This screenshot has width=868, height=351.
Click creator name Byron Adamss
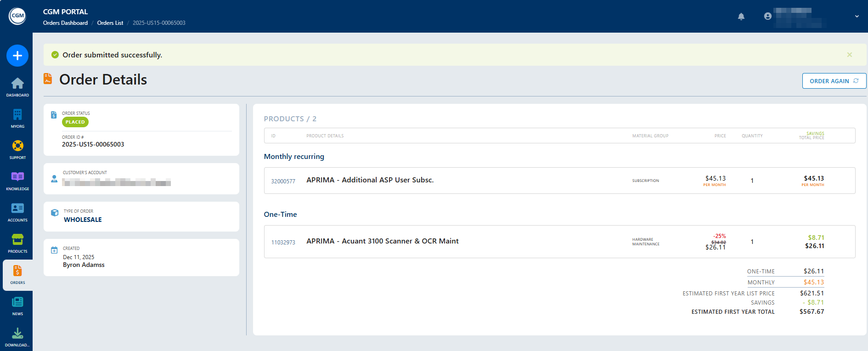point(84,265)
